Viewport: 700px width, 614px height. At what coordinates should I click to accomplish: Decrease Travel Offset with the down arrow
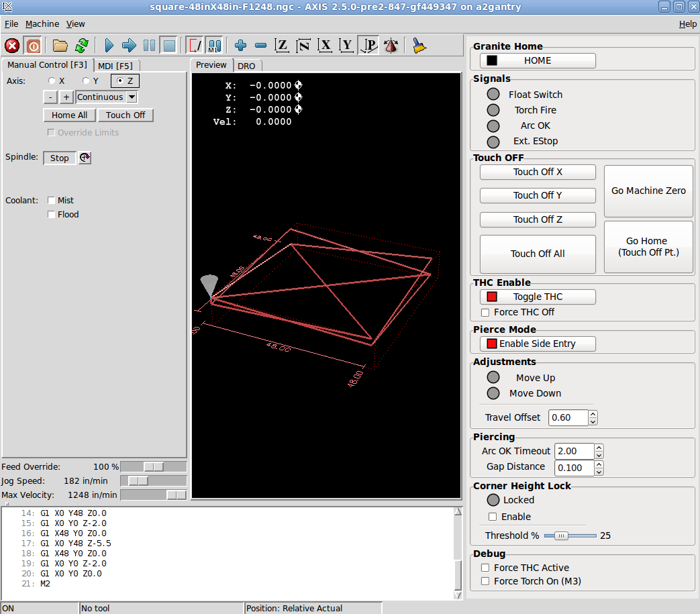pos(593,421)
